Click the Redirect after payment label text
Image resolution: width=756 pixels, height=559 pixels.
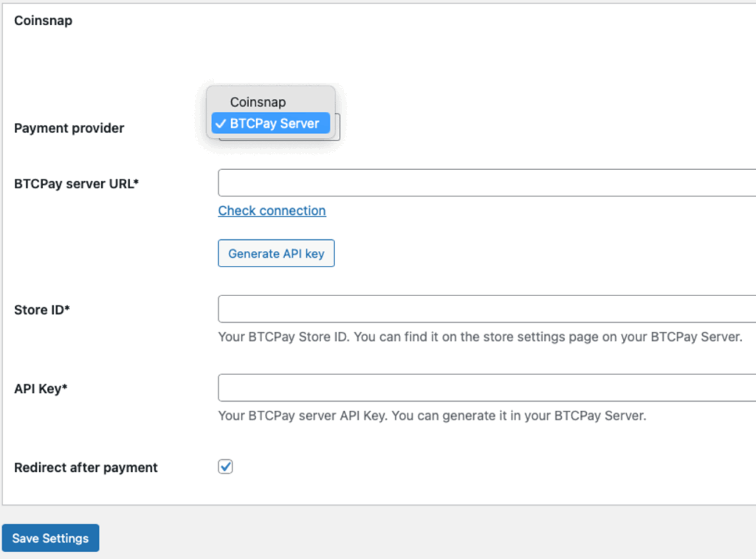coord(86,467)
